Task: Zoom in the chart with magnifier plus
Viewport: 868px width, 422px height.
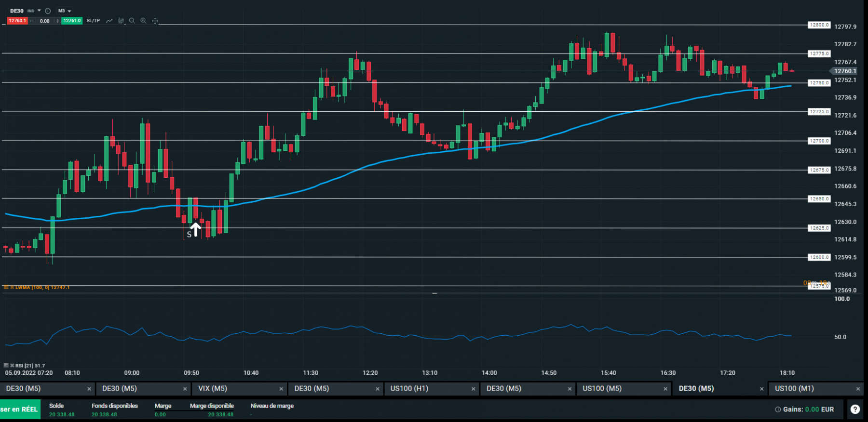Action: 143,21
